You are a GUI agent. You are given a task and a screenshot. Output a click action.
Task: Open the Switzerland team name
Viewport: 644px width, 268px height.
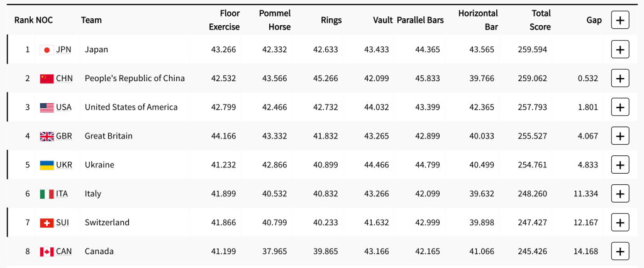(107, 223)
